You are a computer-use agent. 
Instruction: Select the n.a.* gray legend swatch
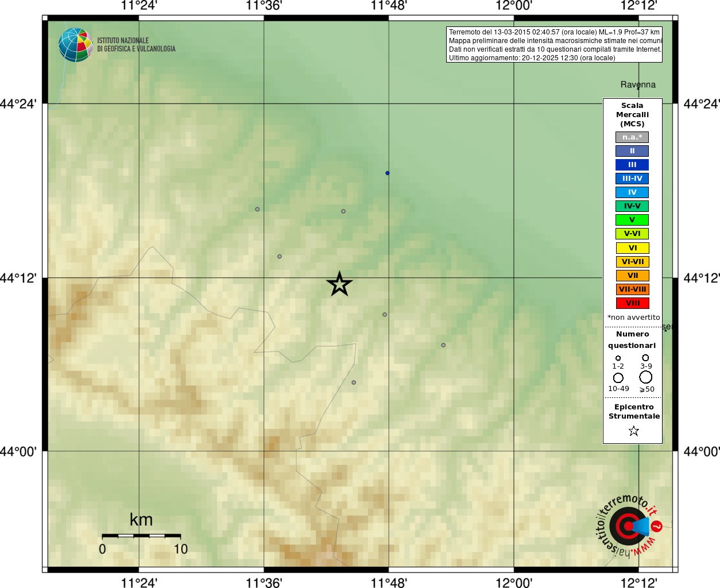click(632, 137)
